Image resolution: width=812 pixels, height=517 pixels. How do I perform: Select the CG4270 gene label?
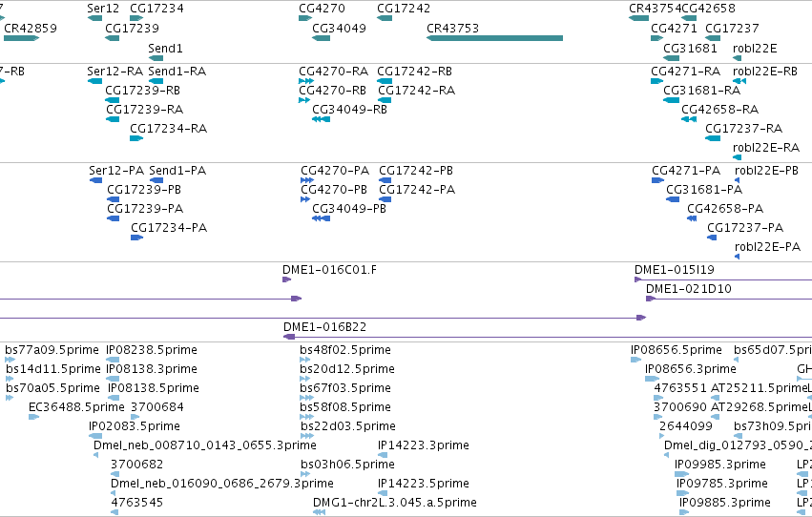[x=322, y=9]
